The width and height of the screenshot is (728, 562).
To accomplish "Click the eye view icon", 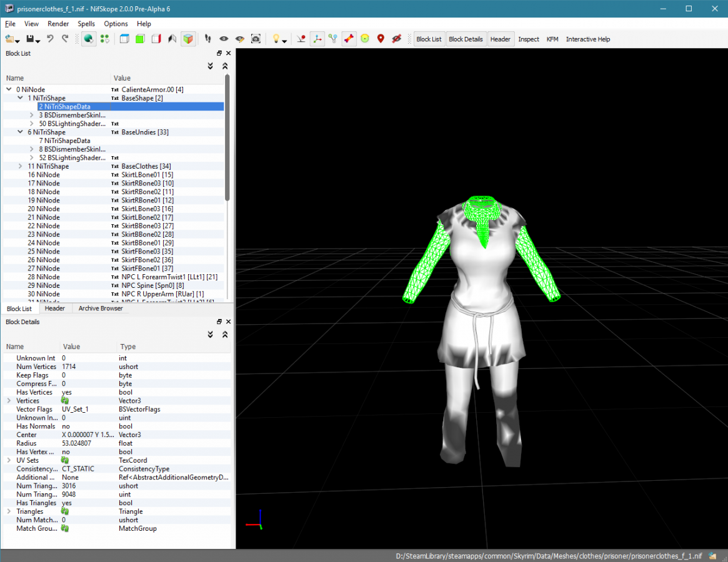I will click(x=224, y=39).
